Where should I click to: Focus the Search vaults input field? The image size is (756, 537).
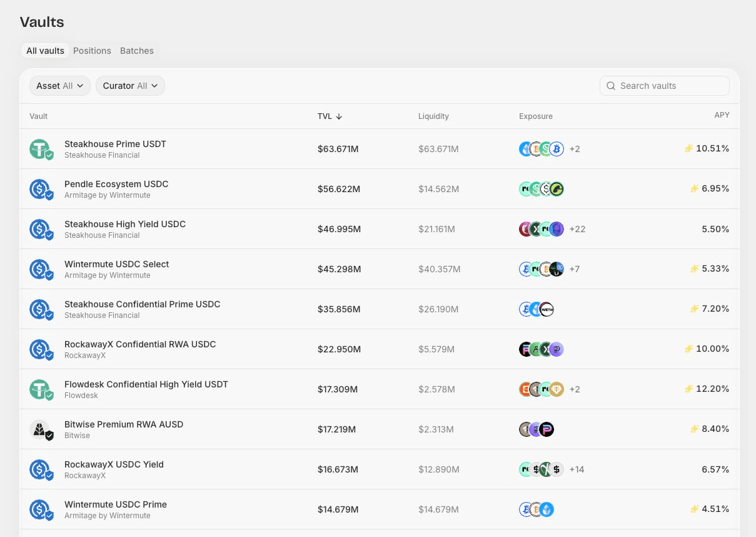pos(664,86)
